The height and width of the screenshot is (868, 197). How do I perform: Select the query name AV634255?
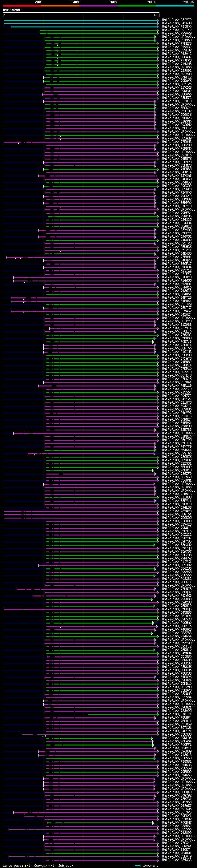11,10
